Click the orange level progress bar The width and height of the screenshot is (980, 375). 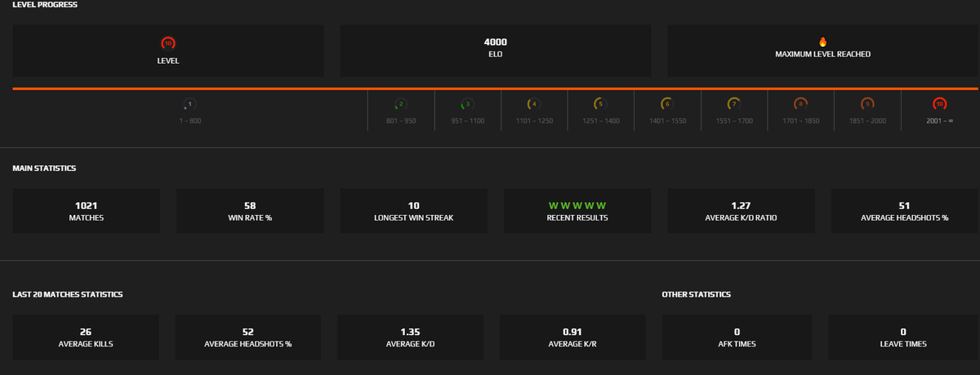tap(495, 87)
